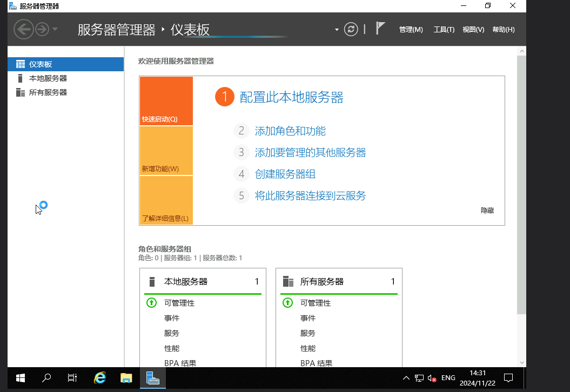This screenshot has height=392, width=570.
Task: Select the 了解详细信息(L) tile
Action: click(166, 200)
